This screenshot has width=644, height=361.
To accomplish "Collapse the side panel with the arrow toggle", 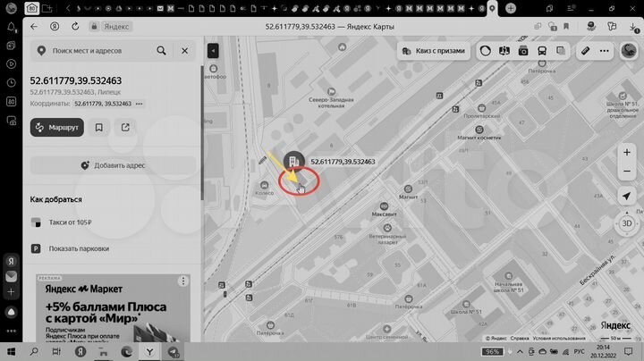I will point(213,51).
